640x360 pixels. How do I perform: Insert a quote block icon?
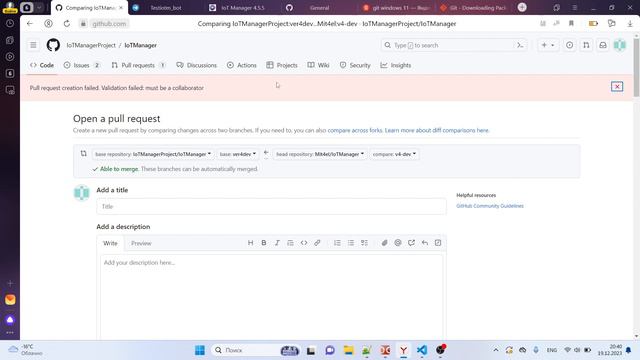tap(290, 243)
